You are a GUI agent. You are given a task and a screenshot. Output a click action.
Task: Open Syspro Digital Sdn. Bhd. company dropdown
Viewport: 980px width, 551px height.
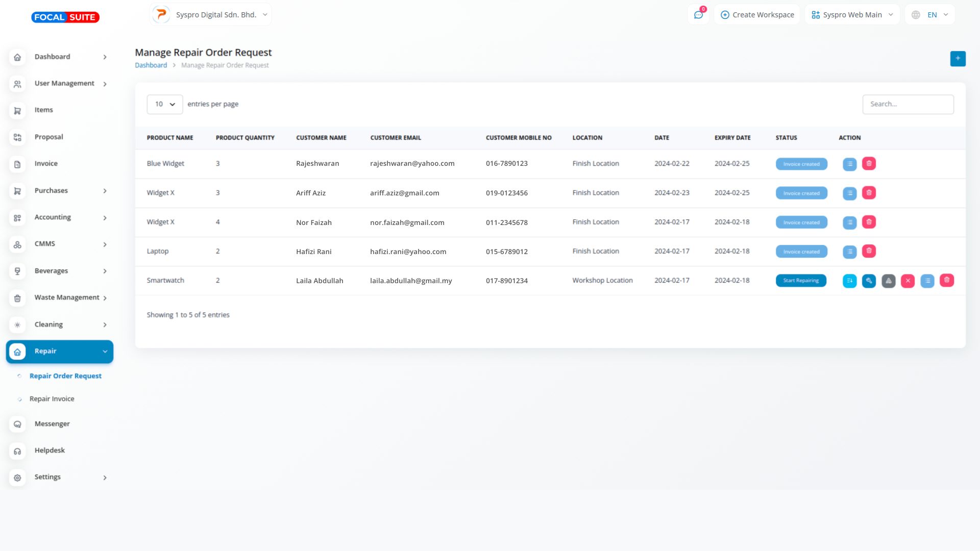211,15
